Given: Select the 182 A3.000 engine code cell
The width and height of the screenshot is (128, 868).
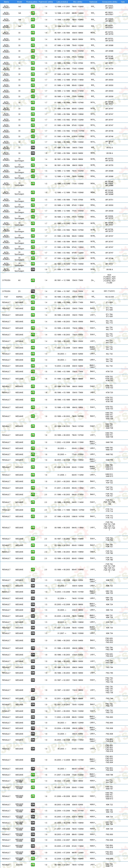Looking at the screenshot, I should click(109, 297).
